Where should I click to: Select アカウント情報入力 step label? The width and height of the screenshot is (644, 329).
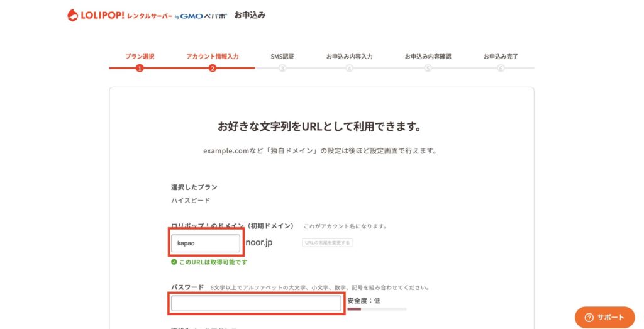pos(213,57)
